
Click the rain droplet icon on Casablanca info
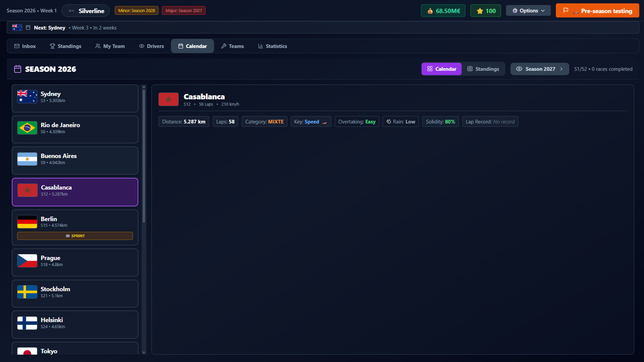pyautogui.click(x=389, y=121)
